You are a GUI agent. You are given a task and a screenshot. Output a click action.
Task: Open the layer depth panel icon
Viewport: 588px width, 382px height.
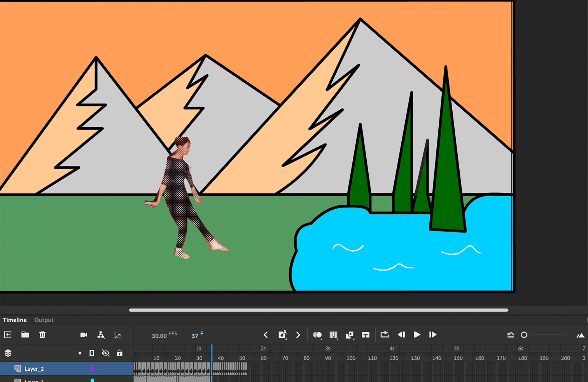pyautogui.click(x=118, y=335)
